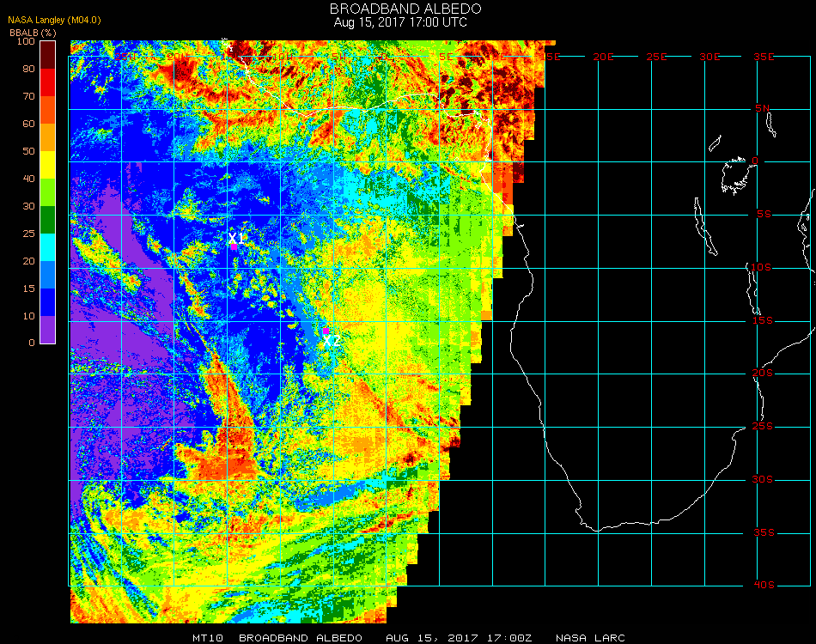
Task: Click the '25E' longitude label
Action: 657,57
